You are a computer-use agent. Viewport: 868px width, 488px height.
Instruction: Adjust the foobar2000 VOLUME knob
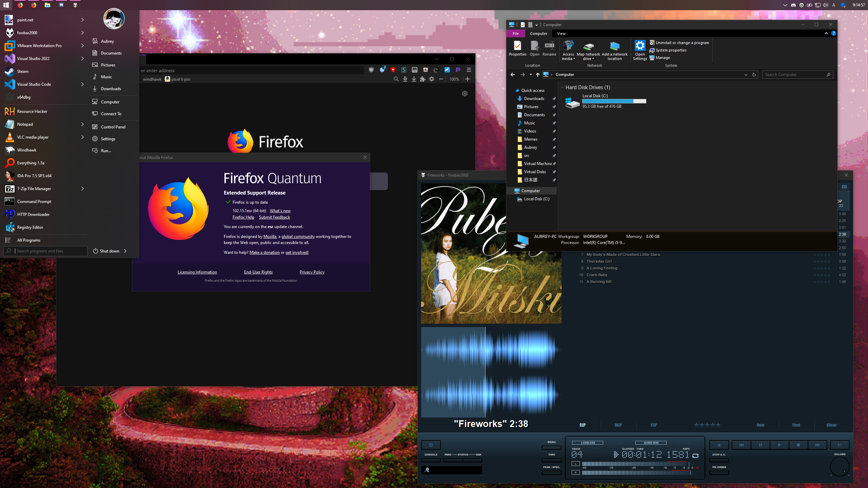point(840,467)
